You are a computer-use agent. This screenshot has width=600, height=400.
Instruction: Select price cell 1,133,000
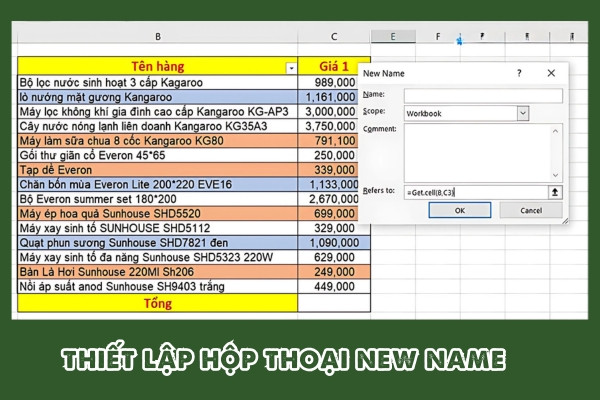[x=328, y=184]
